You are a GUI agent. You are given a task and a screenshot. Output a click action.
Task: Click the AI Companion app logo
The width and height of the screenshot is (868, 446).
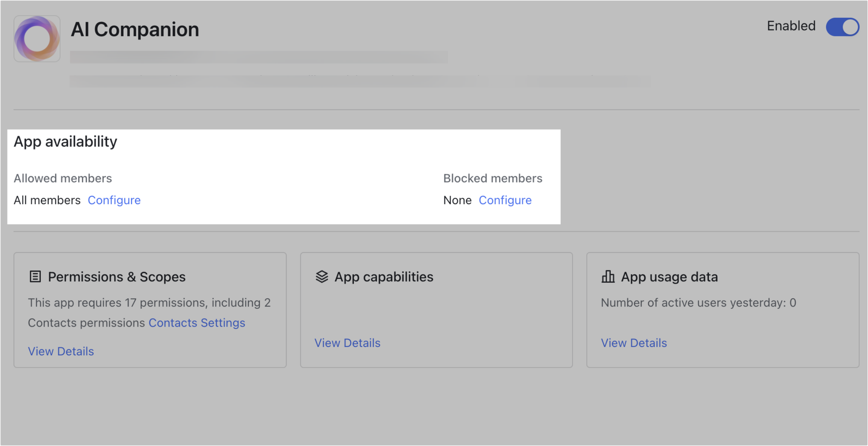pyautogui.click(x=37, y=39)
